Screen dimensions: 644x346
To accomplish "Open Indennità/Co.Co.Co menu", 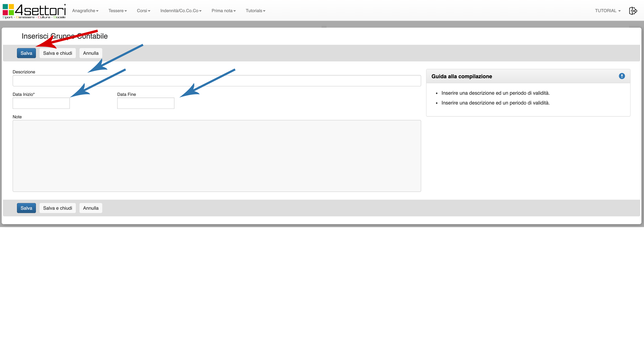I will [181, 11].
